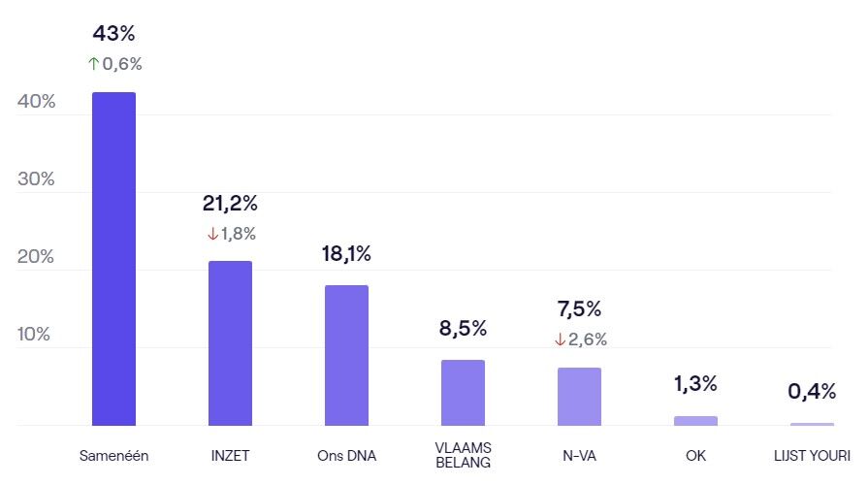Click the VLAAMS BELANG party label
The image size is (868, 485).
point(463,455)
